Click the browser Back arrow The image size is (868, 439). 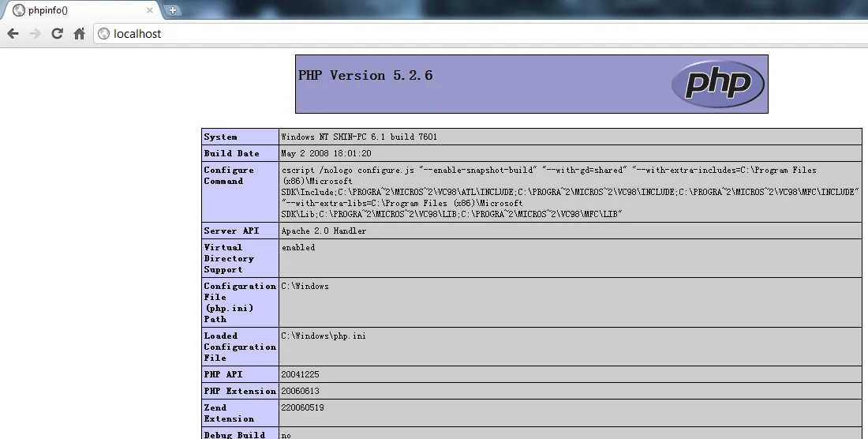click(13, 34)
